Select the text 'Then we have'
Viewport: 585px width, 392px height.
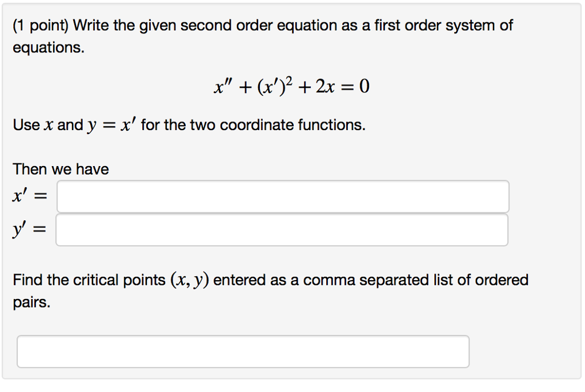click(61, 169)
